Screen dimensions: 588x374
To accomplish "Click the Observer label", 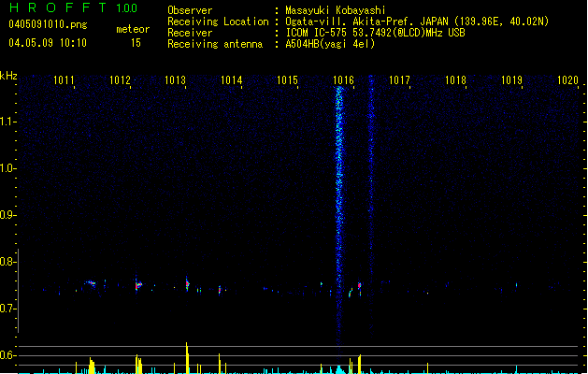I will pyautogui.click(x=190, y=10).
